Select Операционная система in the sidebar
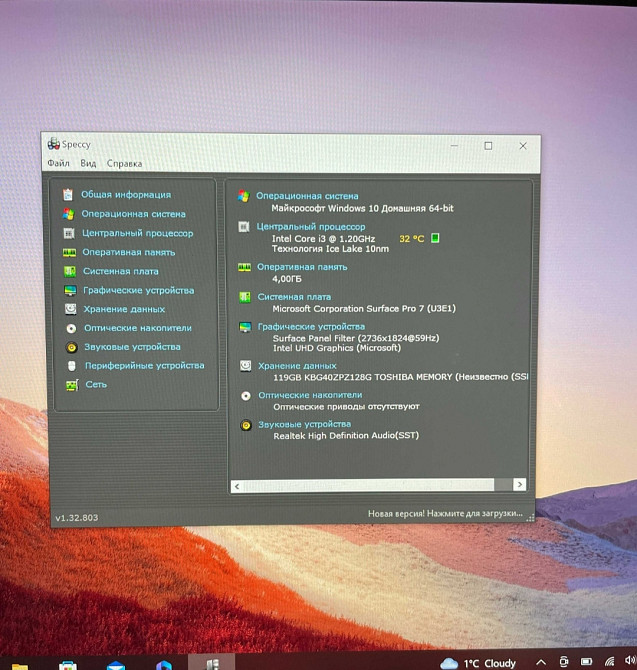The image size is (637, 670). (x=132, y=214)
